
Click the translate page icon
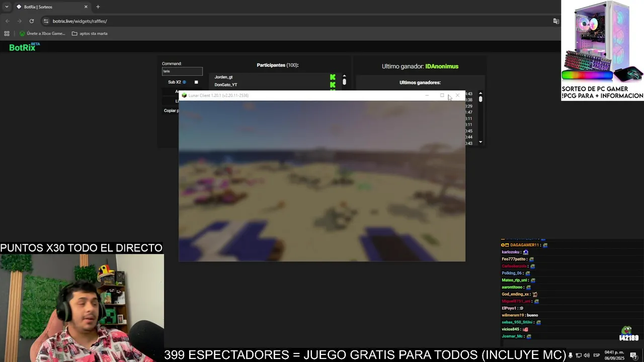coord(556,21)
